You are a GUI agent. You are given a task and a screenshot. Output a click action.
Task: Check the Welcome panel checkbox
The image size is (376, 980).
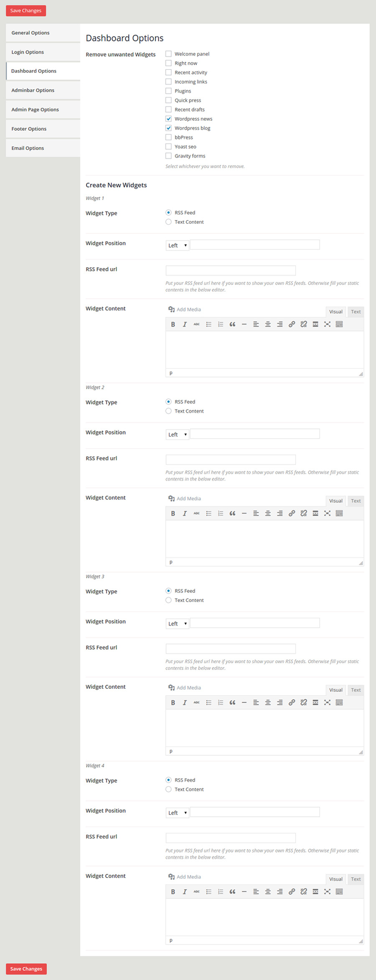point(168,54)
